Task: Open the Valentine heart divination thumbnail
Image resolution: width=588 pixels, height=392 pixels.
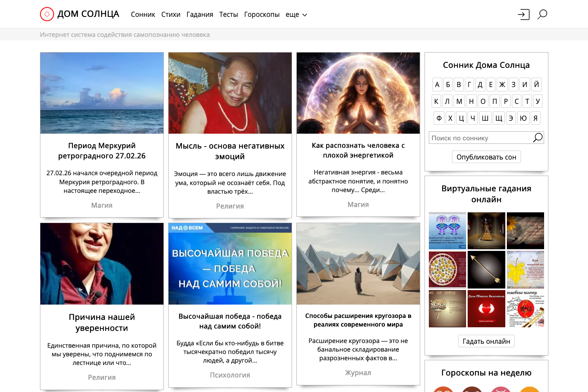Action: [x=486, y=309]
